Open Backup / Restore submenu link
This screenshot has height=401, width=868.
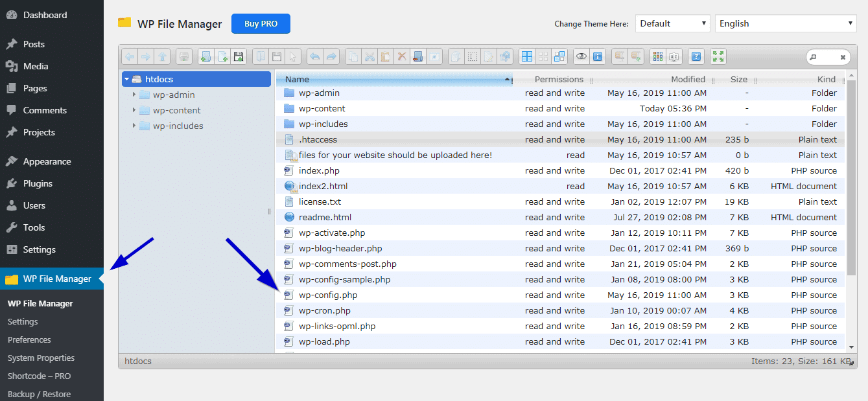click(39, 394)
